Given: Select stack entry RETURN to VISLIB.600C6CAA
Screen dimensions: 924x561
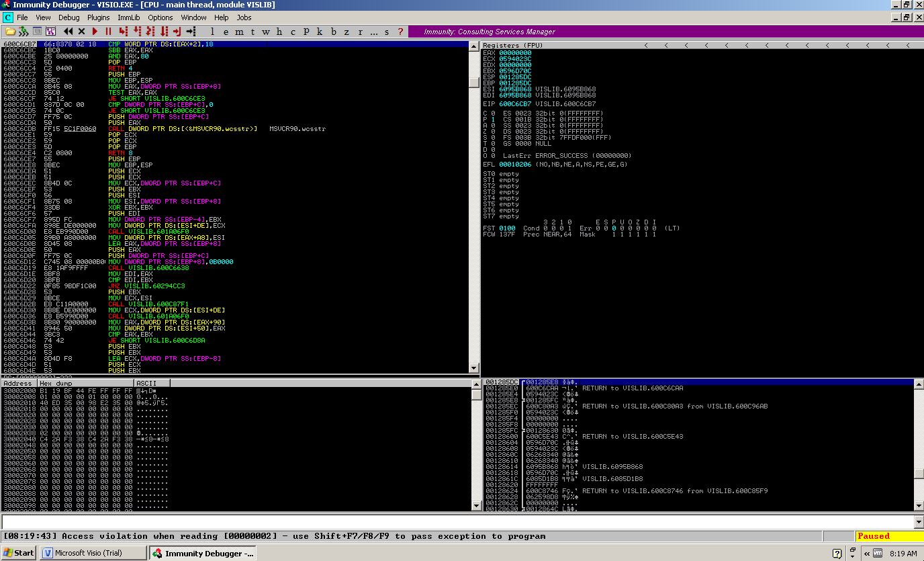Looking at the screenshot, I should coord(698,388).
